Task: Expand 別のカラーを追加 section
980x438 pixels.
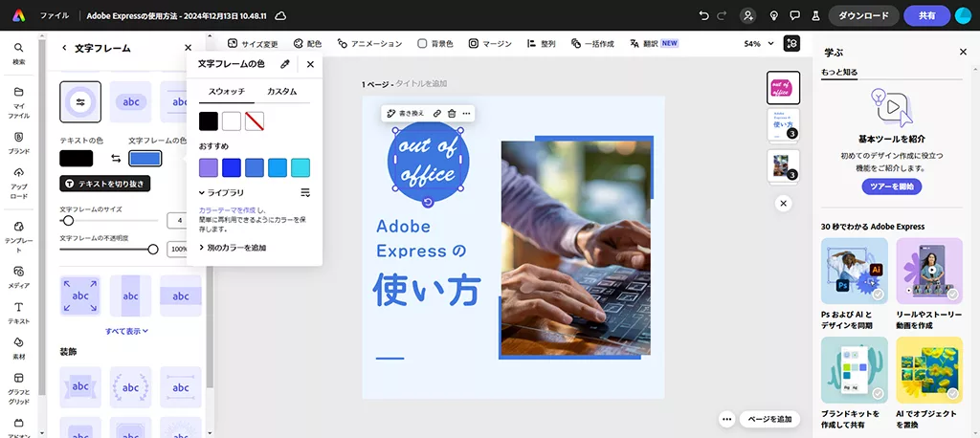Action: (x=233, y=248)
